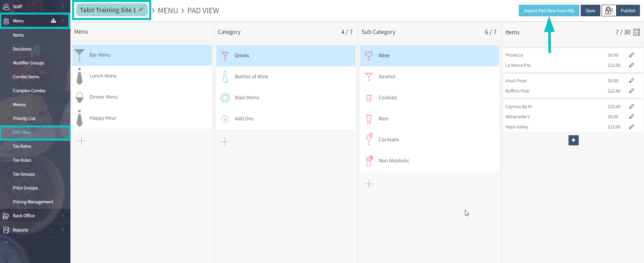Click MENU in the breadcrumb
This screenshot has height=263, width=644.
click(168, 11)
